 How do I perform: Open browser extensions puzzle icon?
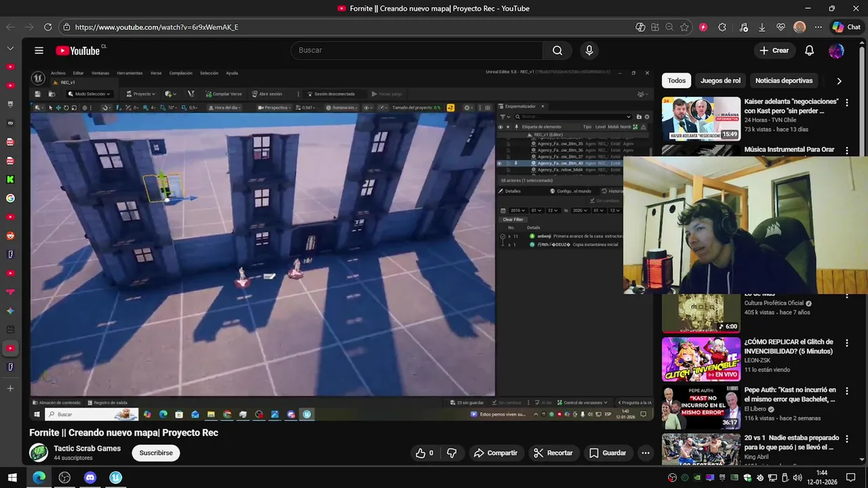[722, 27]
